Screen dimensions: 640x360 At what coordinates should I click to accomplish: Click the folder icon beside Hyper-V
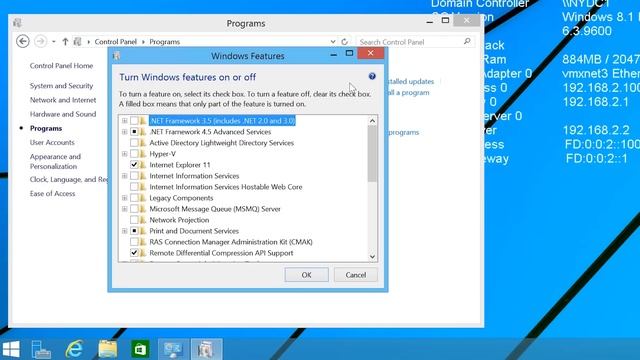[x=143, y=154]
